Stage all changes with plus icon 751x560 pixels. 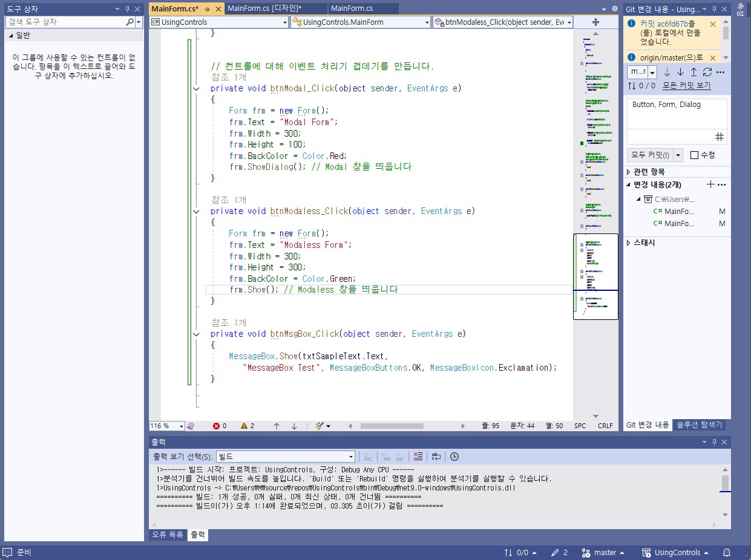(710, 184)
